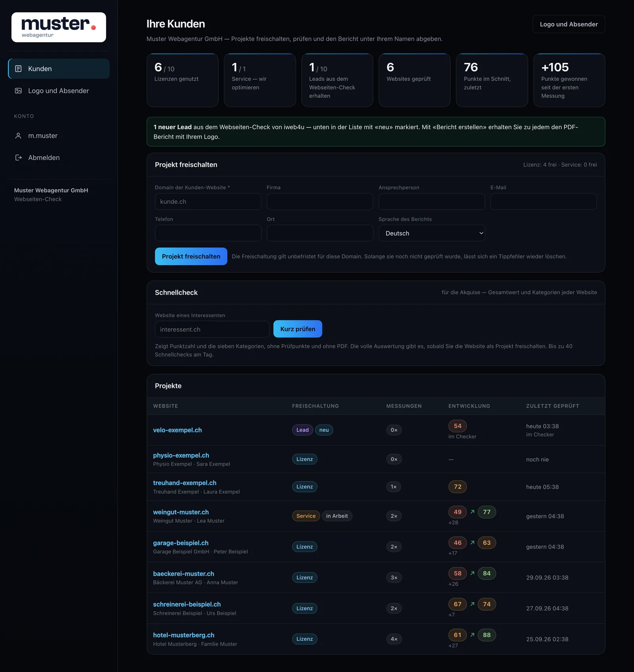634x672 pixels.
Task: Click the Logo und Absender header button
Action: (x=569, y=24)
